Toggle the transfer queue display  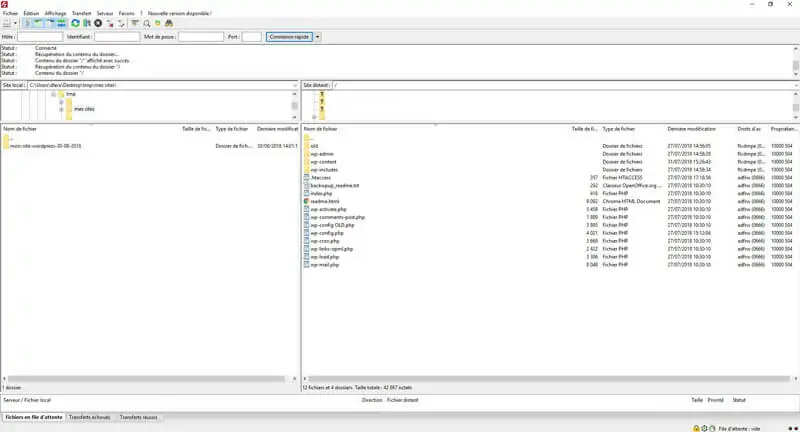click(61, 23)
